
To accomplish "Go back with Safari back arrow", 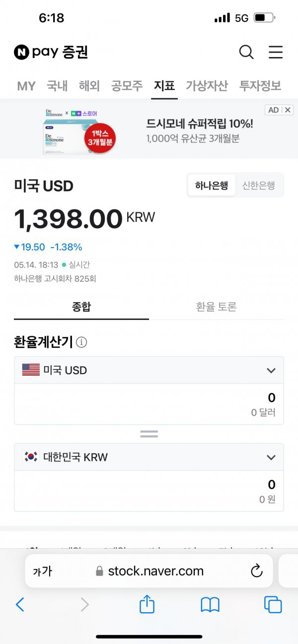I will (20, 604).
